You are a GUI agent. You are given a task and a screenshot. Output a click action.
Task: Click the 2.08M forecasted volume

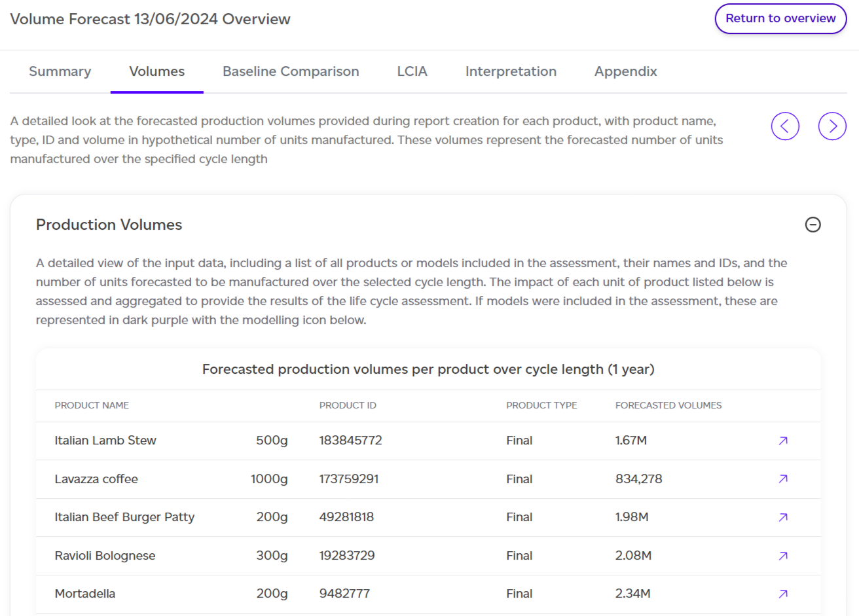click(634, 556)
